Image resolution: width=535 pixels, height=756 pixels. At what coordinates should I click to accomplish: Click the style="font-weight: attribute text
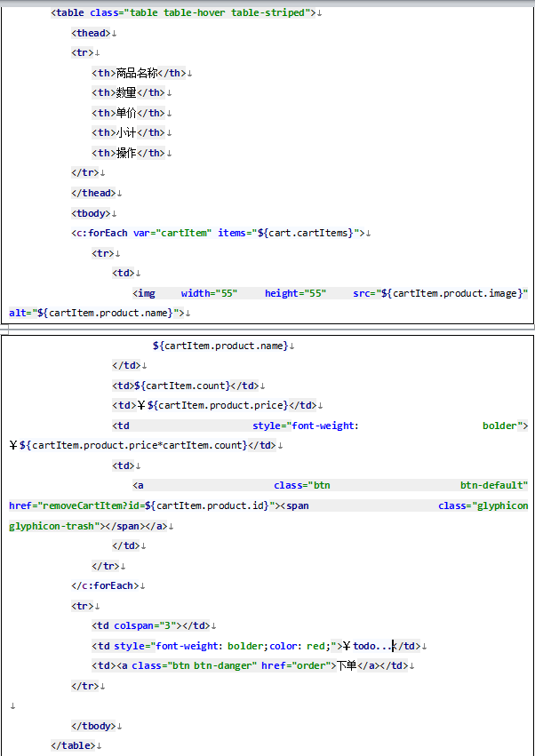[306, 426]
